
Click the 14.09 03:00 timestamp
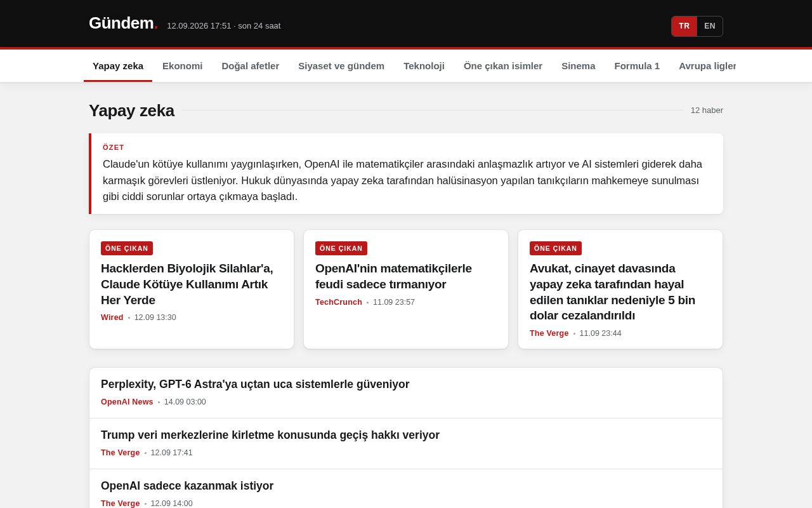(185, 402)
